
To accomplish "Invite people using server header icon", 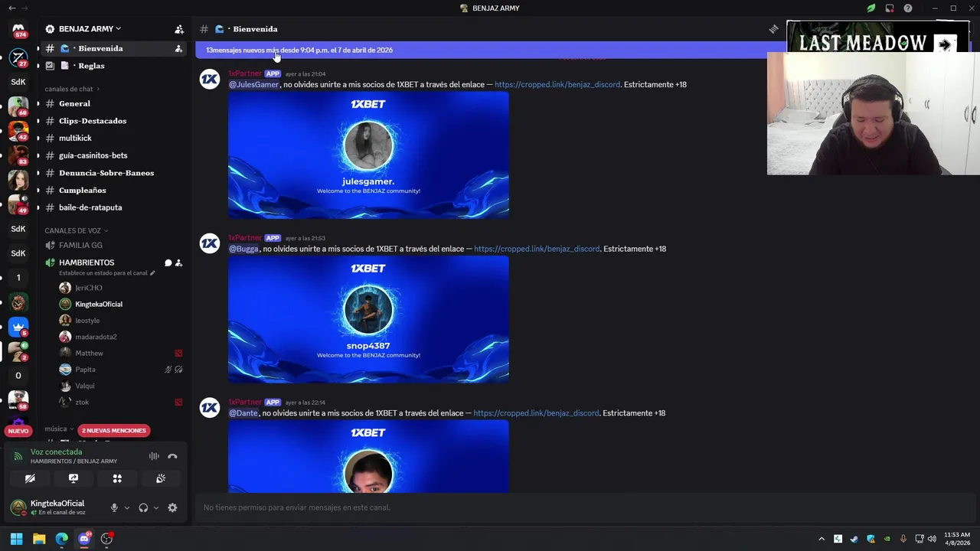I will pyautogui.click(x=179, y=29).
